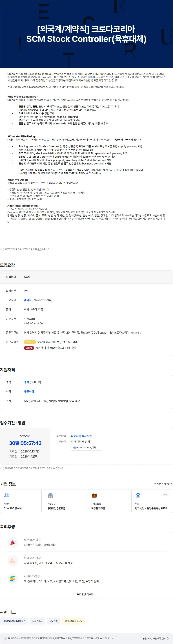Click the 수인분당선 subway badge
Image resolution: width=173 pixels, height=644 pixels.
30,342
